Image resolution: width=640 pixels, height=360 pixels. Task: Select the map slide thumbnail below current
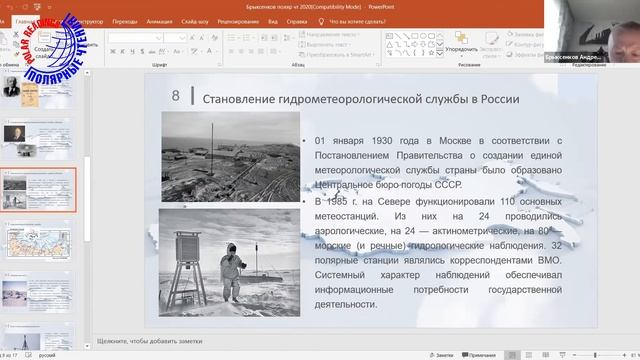[x=38, y=242]
